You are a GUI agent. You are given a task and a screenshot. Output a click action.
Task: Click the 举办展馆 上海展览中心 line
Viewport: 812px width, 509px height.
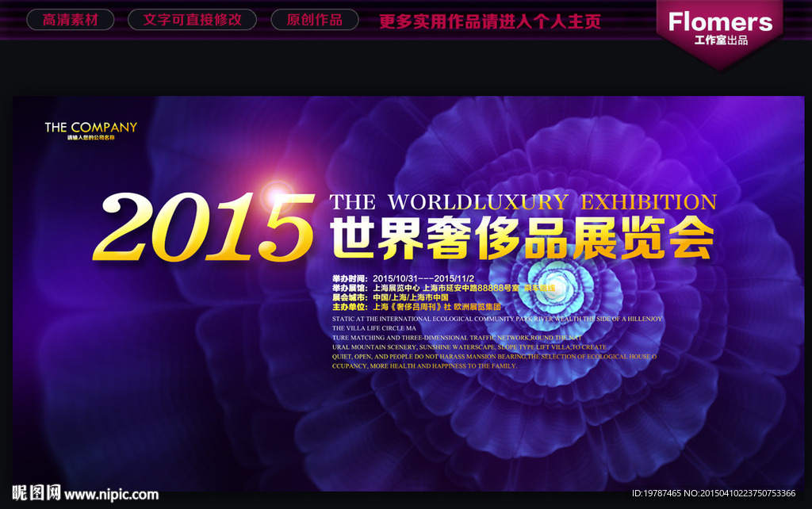click(444, 288)
